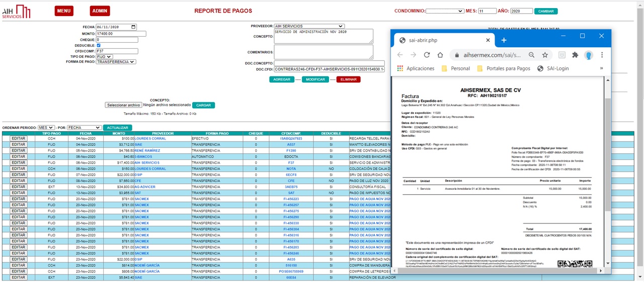This screenshot has width=644, height=282.
Task: Click the AGREGAR button
Action: (x=282, y=80)
